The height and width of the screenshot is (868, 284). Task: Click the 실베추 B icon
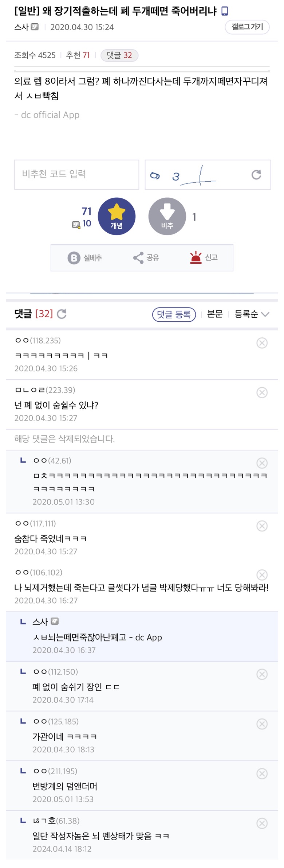pyautogui.click(x=74, y=258)
